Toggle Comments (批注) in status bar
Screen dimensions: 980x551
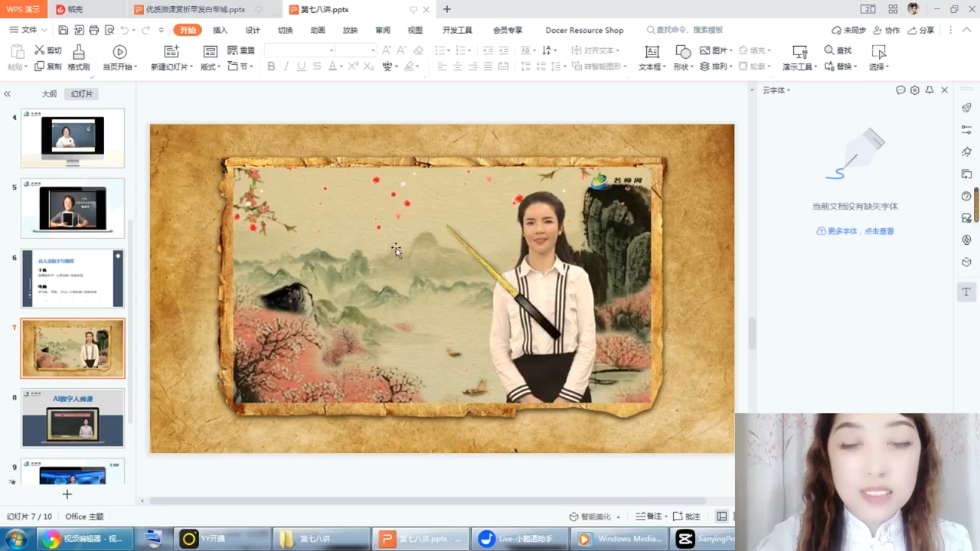(687, 517)
